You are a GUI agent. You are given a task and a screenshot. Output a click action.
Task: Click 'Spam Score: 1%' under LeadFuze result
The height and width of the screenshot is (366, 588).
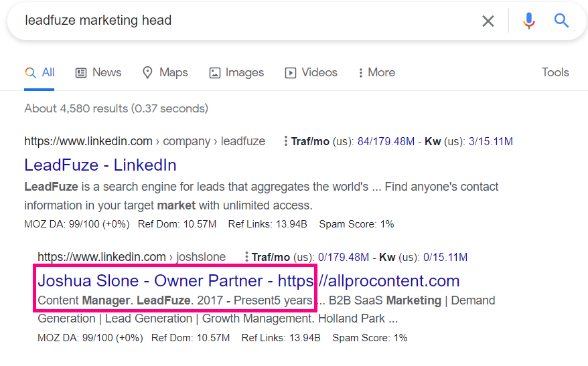click(356, 224)
